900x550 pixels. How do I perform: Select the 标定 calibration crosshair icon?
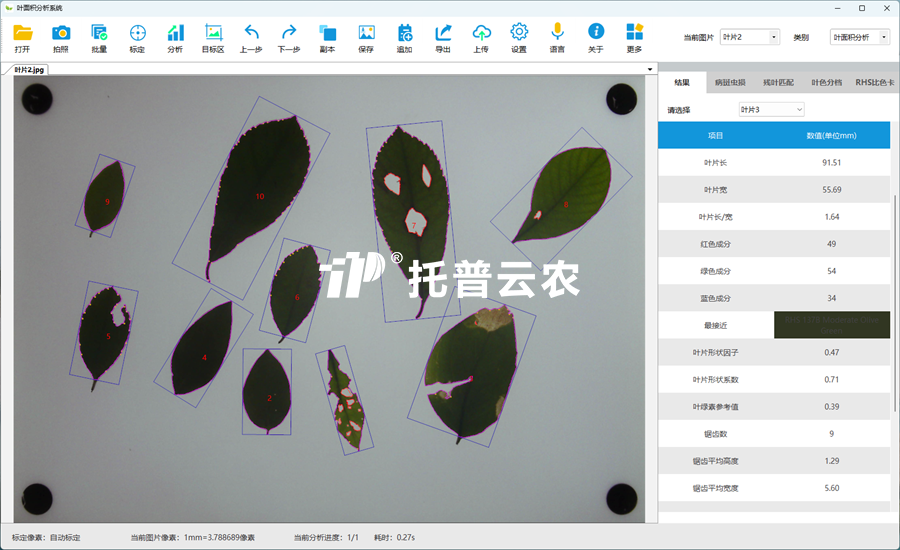coord(137,38)
